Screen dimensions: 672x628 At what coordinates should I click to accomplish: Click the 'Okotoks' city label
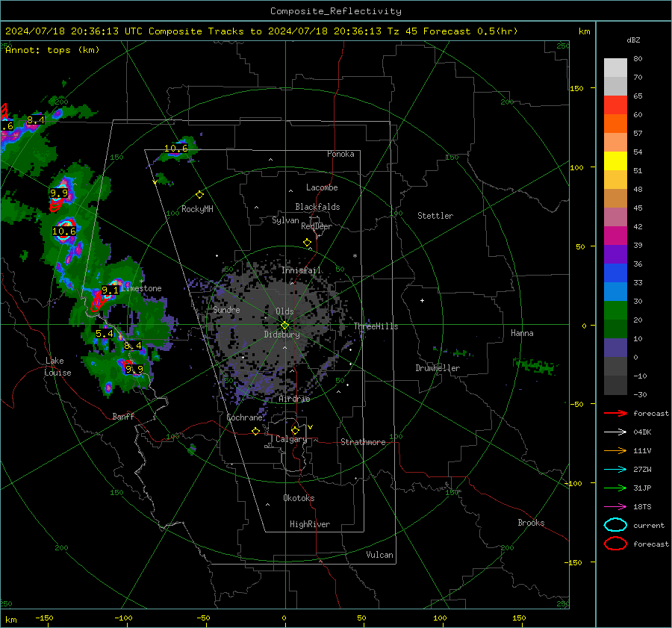pyautogui.click(x=299, y=498)
